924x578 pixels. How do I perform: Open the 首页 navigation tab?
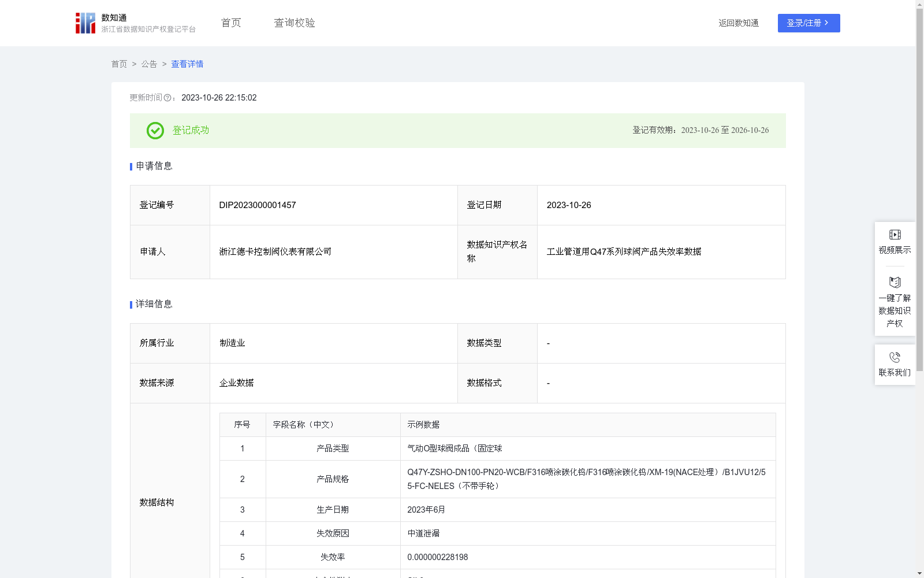pos(231,23)
